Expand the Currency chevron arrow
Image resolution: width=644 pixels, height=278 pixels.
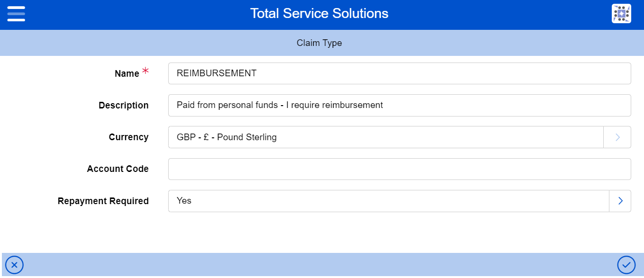tap(617, 137)
